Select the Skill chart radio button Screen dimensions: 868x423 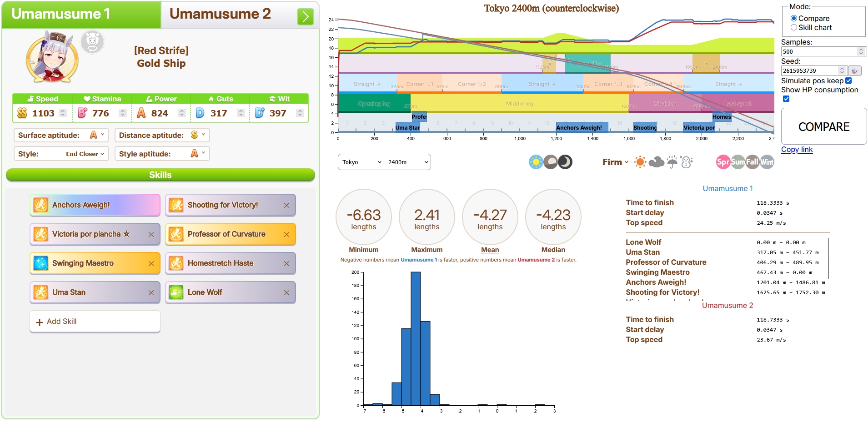(794, 27)
